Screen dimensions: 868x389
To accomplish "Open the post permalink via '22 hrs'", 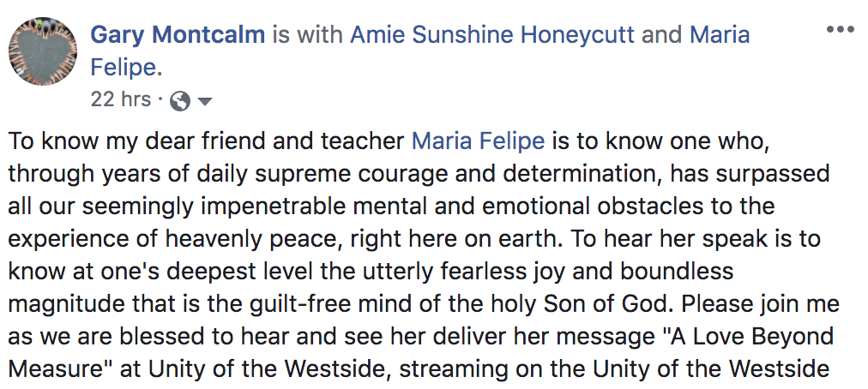I will [x=121, y=99].
